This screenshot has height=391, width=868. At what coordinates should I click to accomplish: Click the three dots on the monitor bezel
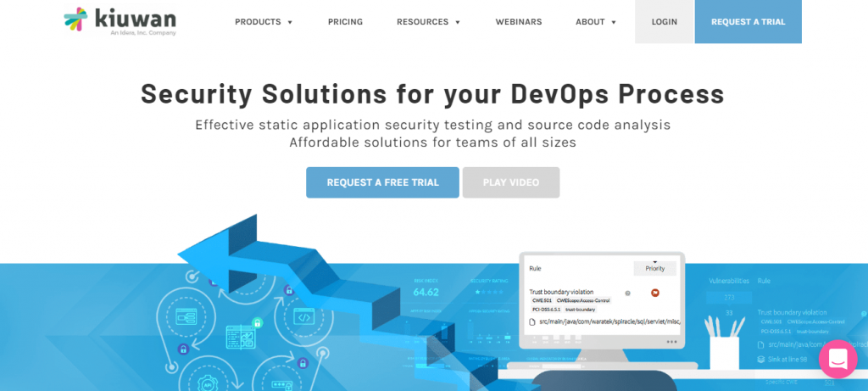tap(672, 342)
